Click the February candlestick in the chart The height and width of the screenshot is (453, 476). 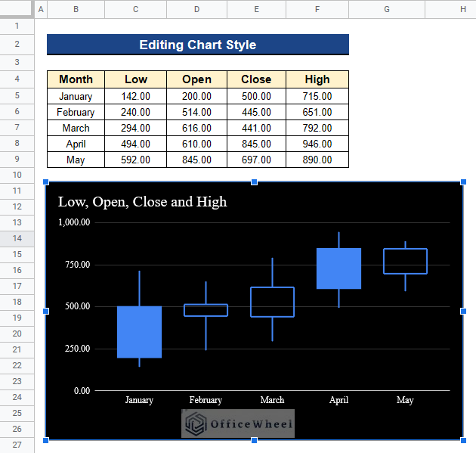206,310
